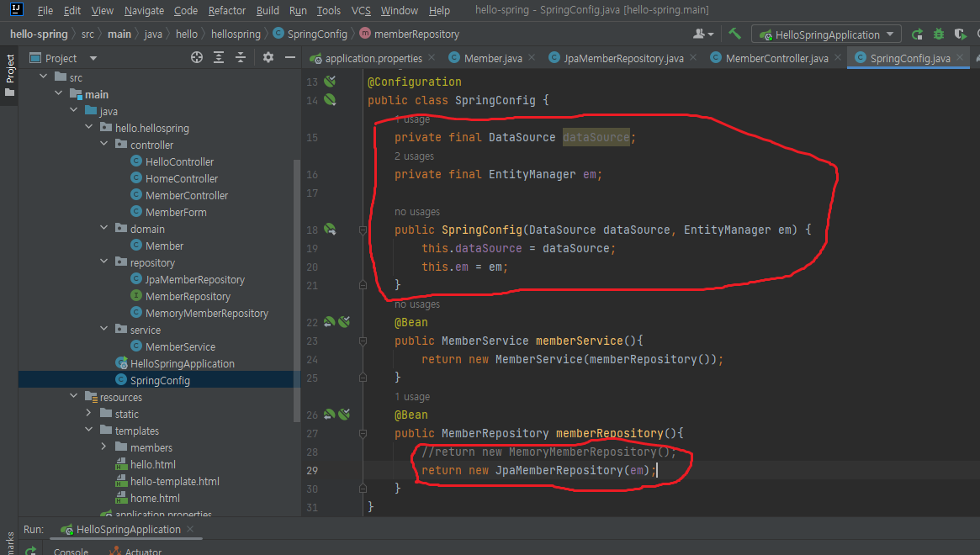This screenshot has width=980, height=555.
Task: Collapse all in Project panel
Action: pos(241,57)
